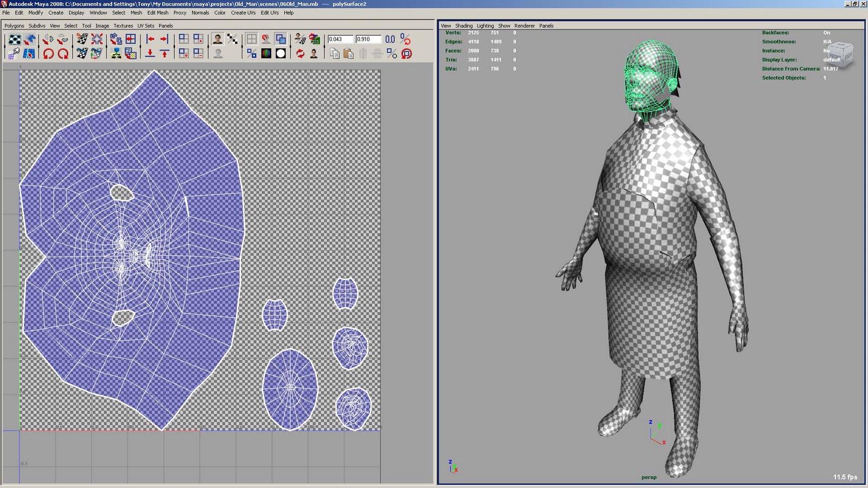Click the refresh UV display button
Image resolution: width=868 pixels, height=488 pixels.
(301, 54)
